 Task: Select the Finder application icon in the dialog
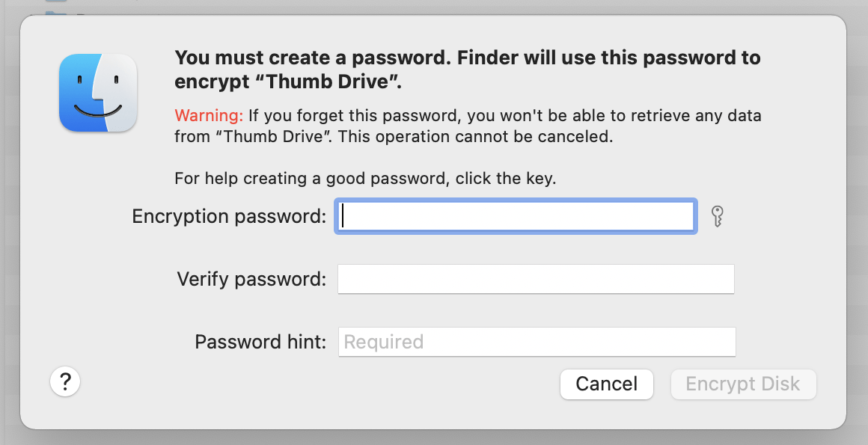coord(97,93)
